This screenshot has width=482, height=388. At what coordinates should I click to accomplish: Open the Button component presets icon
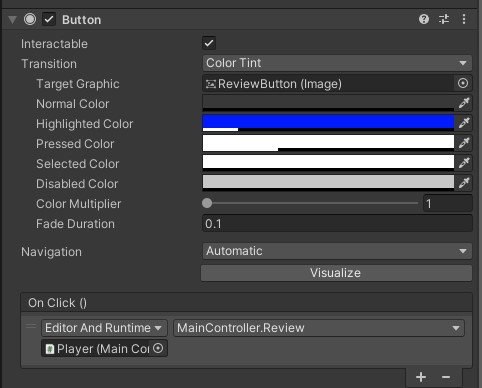pyautogui.click(x=444, y=19)
